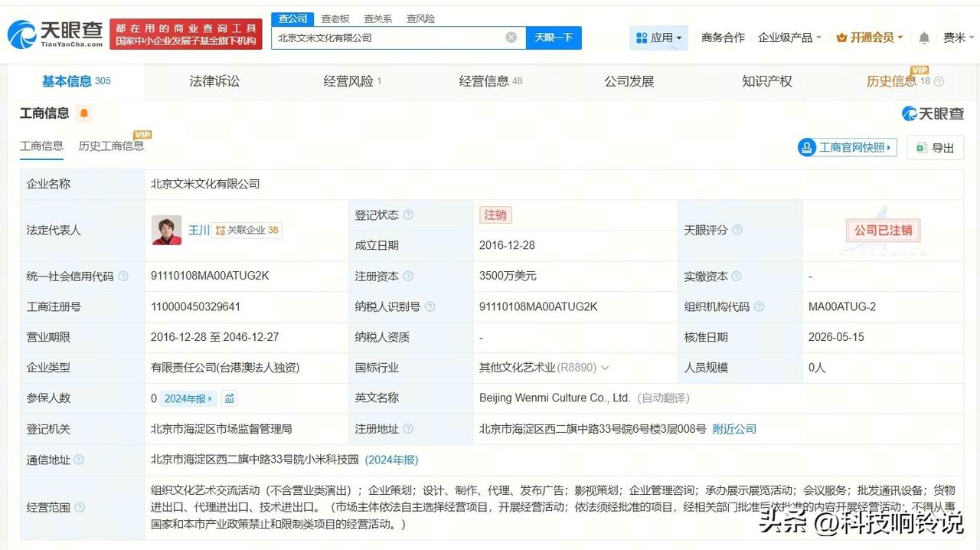
Task: Expand the 企业级产品 dropdown
Action: (x=789, y=38)
